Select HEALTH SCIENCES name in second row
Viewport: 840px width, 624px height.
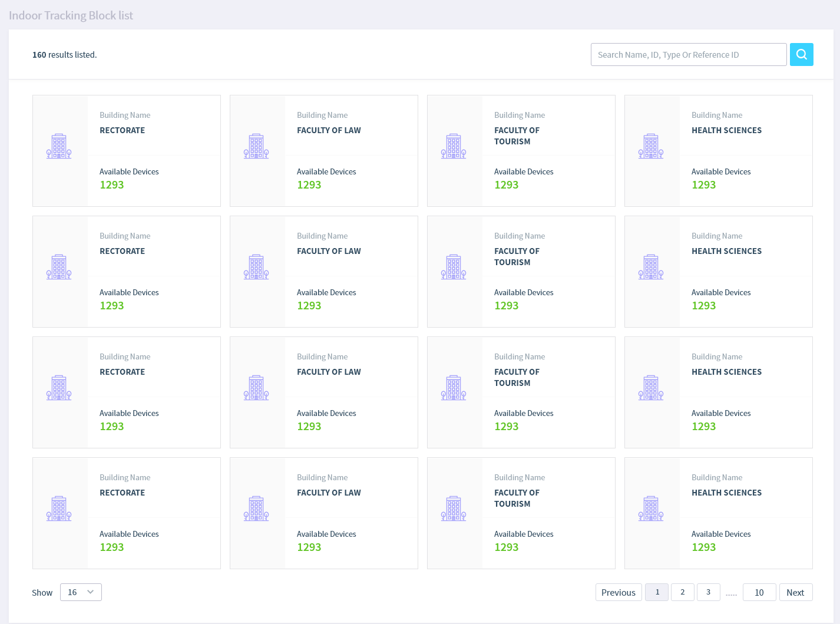[726, 251]
